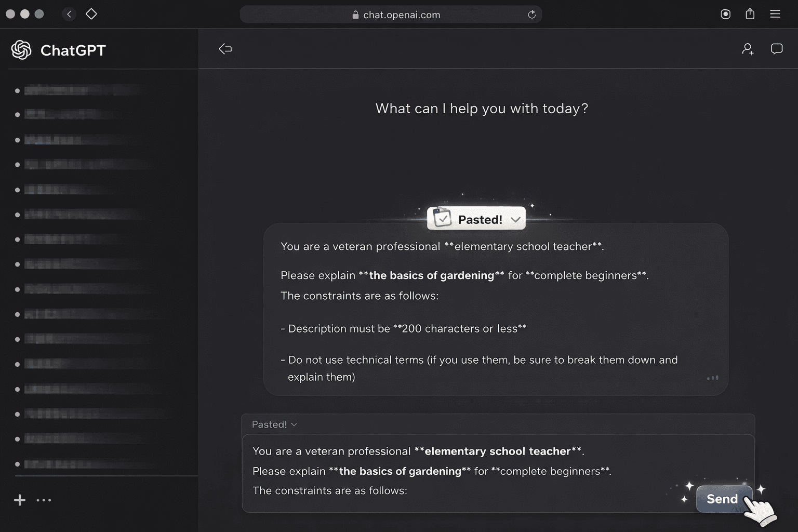
Task: Click the add user icon
Action: click(x=748, y=49)
